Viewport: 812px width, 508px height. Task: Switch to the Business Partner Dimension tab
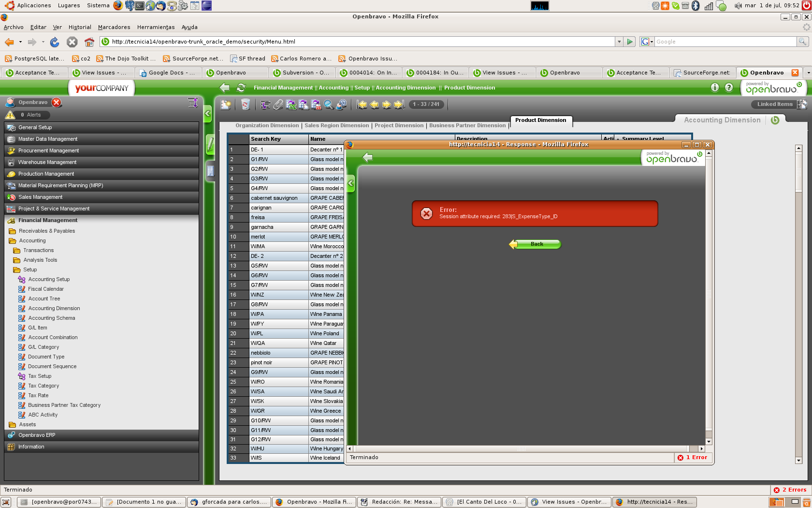point(467,125)
